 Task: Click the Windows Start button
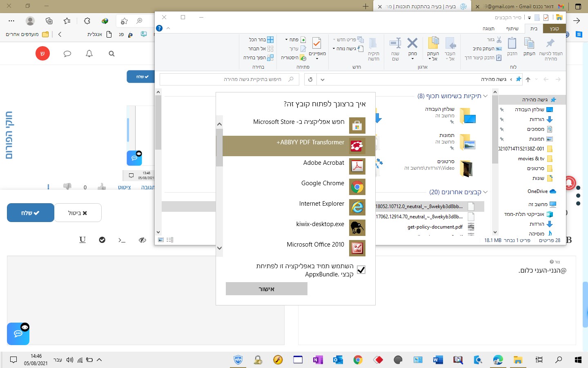click(578, 360)
